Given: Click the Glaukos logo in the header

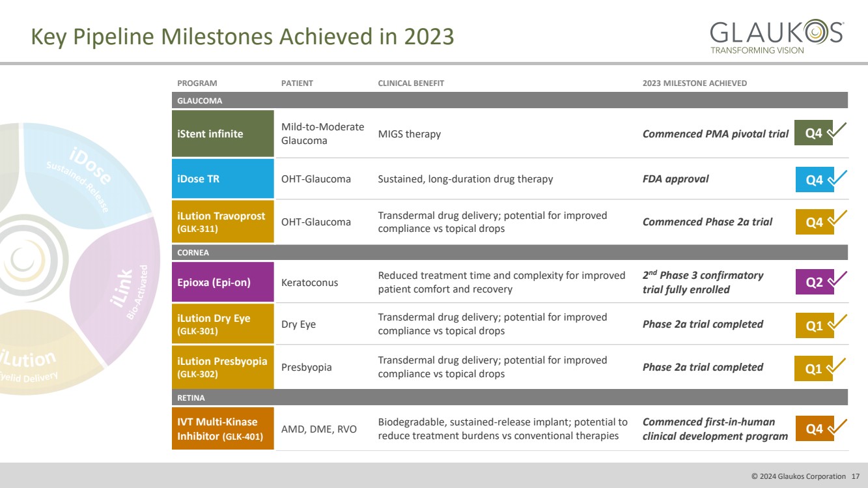Looking at the screenshot, I should click(x=776, y=36).
